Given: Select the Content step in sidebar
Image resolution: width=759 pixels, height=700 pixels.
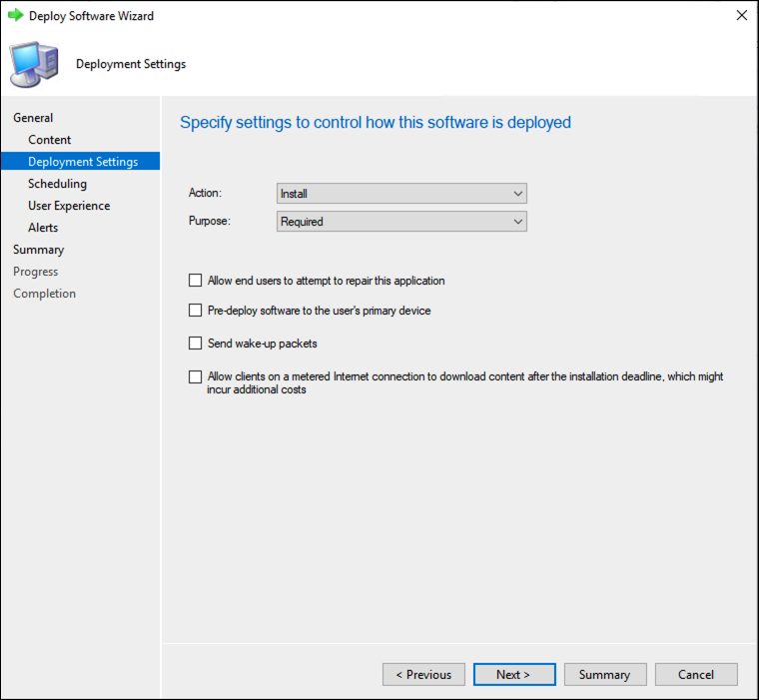Looking at the screenshot, I should 49,140.
